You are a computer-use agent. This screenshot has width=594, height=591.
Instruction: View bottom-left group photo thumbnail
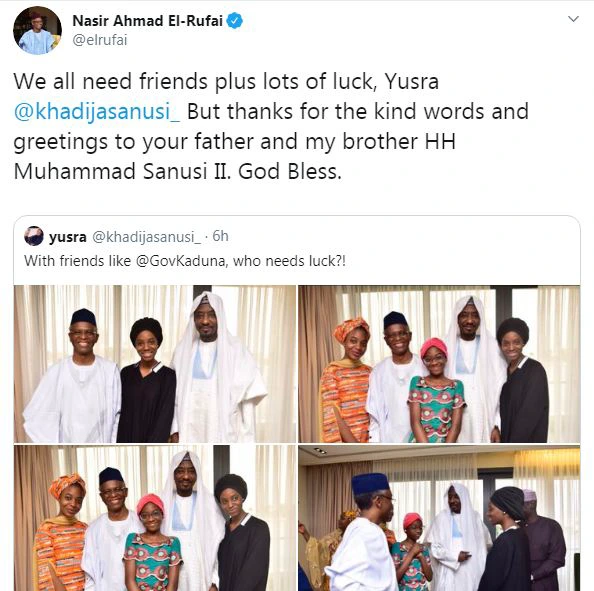click(x=155, y=518)
